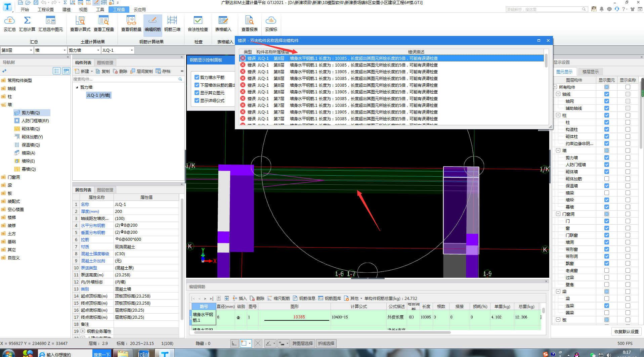644x357 pixels.
Task: Click the 汇总计算 sigma icon
Action: 27,24
